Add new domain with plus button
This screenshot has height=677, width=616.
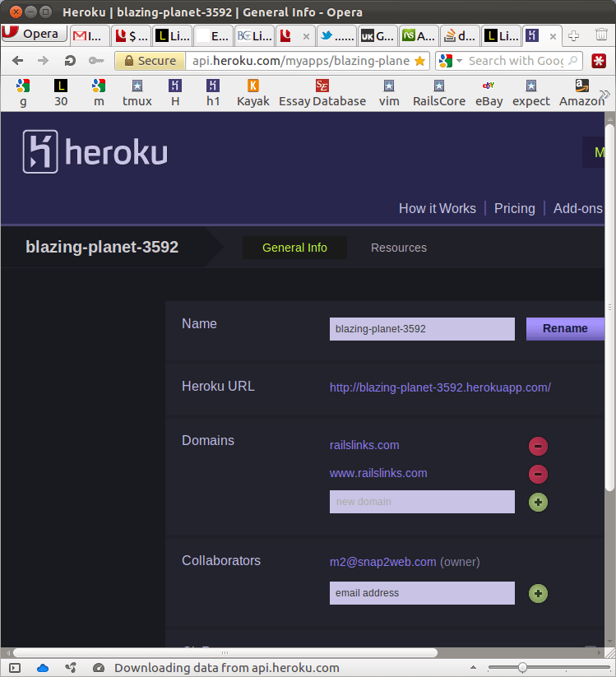click(x=538, y=502)
